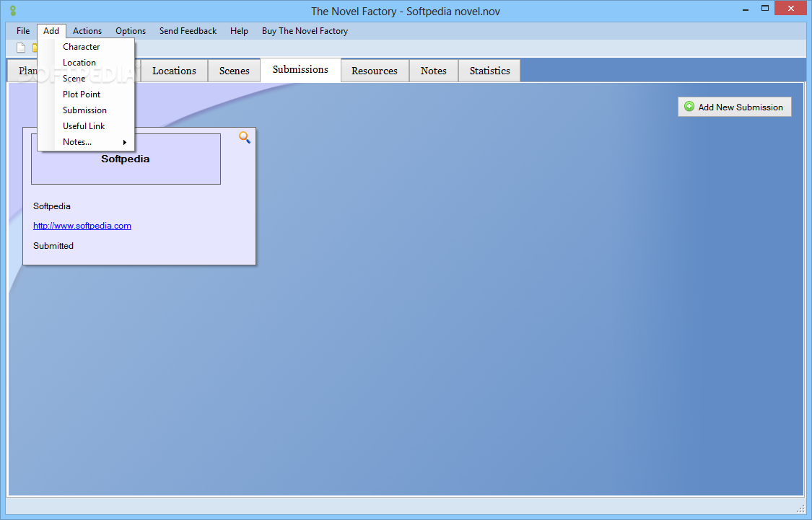Switch to the Resources tab
This screenshot has height=520, width=812.
(375, 71)
